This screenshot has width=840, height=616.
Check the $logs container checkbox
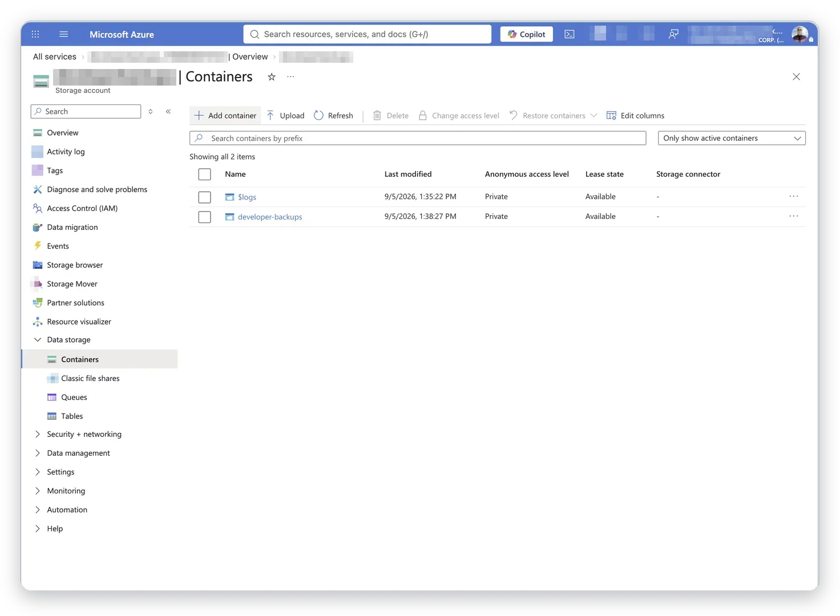(x=204, y=197)
